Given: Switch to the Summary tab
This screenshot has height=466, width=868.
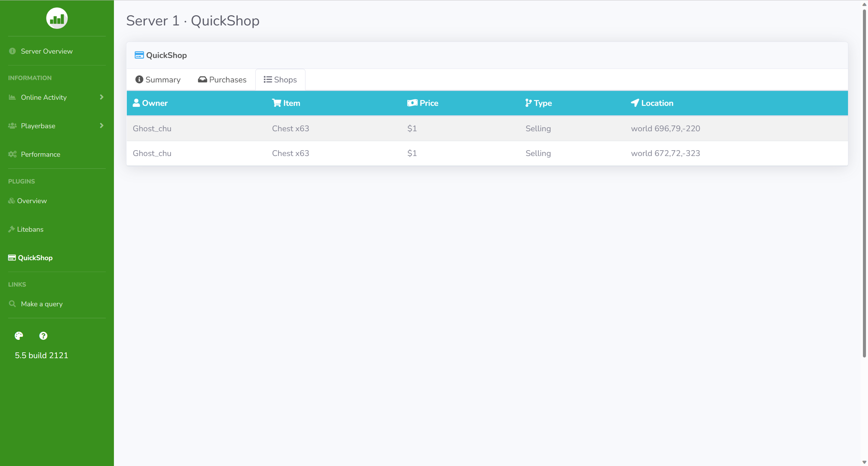Looking at the screenshot, I should tap(158, 80).
